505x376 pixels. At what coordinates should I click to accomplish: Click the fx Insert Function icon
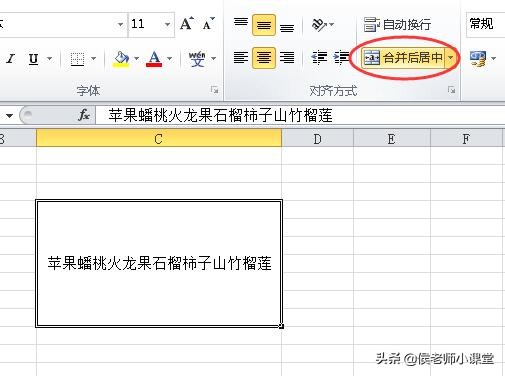[84, 115]
